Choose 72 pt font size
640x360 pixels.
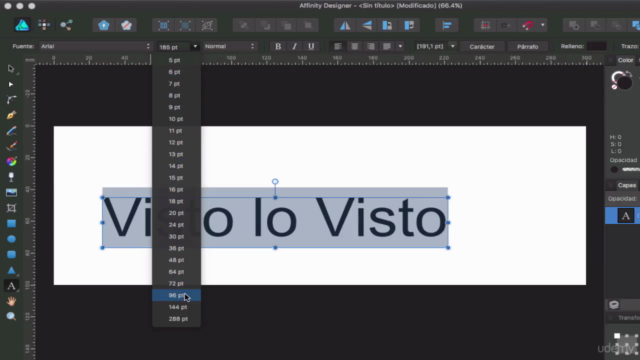click(176, 283)
